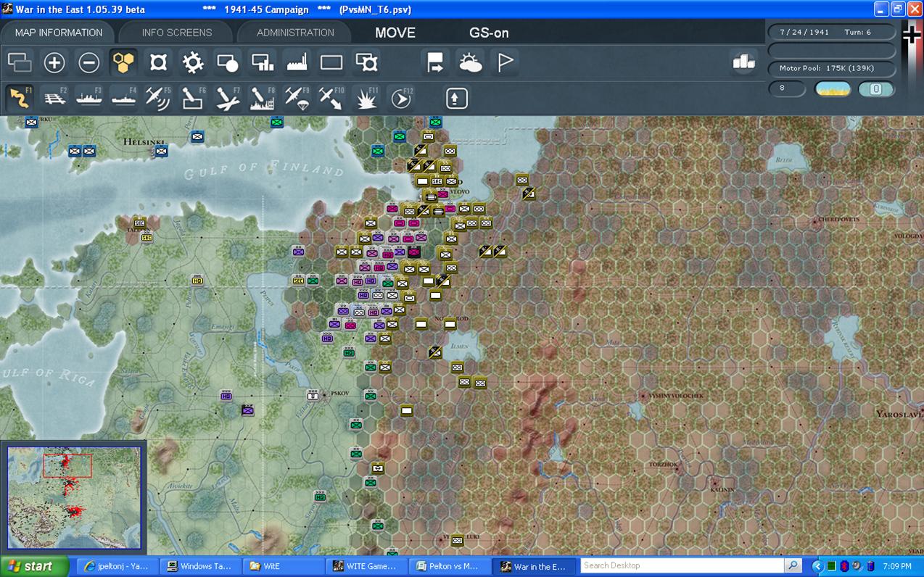Click the MOVE mode label
924x577 pixels.
tap(395, 33)
